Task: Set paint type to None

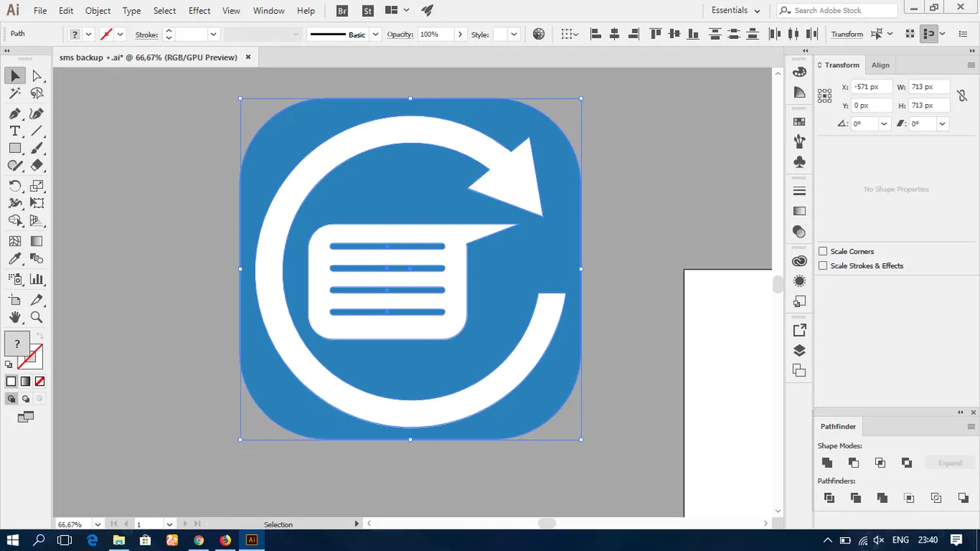Action: point(40,381)
